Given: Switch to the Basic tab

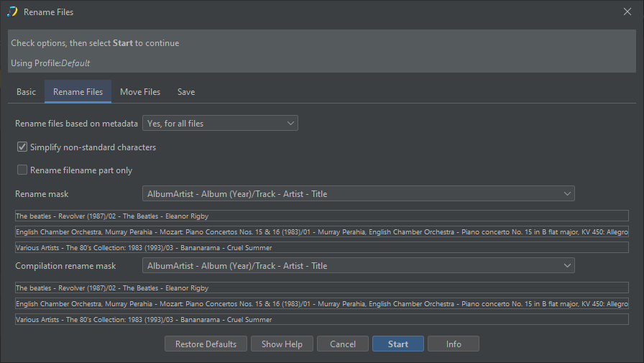Looking at the screenshot, I should (26, 92).
